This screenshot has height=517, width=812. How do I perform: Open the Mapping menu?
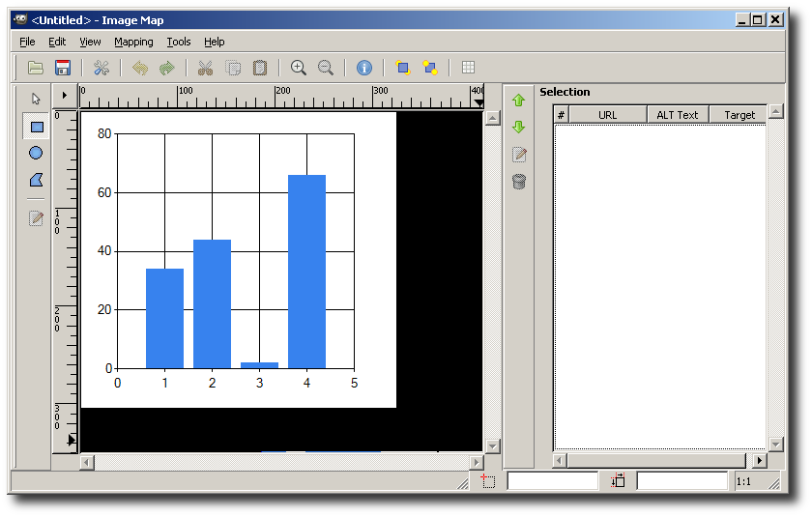pyautogui.click(x=133, y=42)
